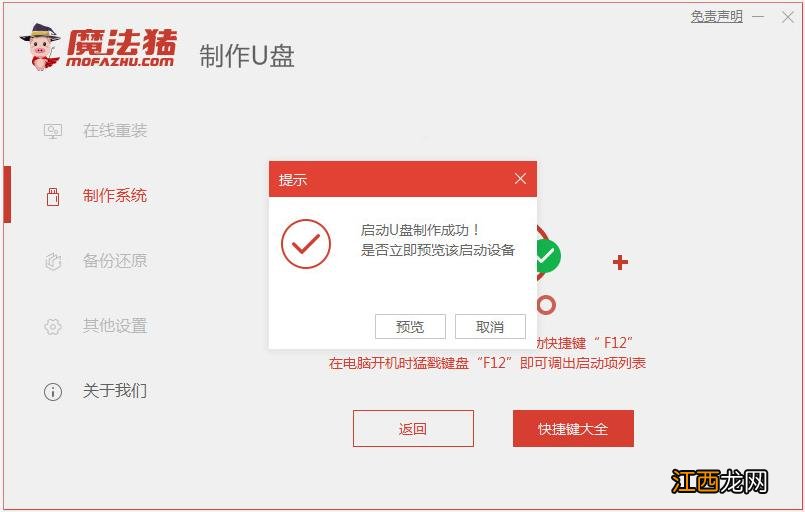Click the red plus icon
The width and height of the screenshot is (805, 512).
[620, 262]
